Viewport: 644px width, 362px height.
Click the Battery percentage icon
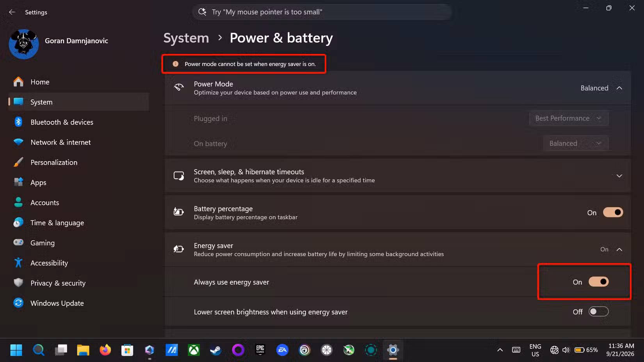179,212
